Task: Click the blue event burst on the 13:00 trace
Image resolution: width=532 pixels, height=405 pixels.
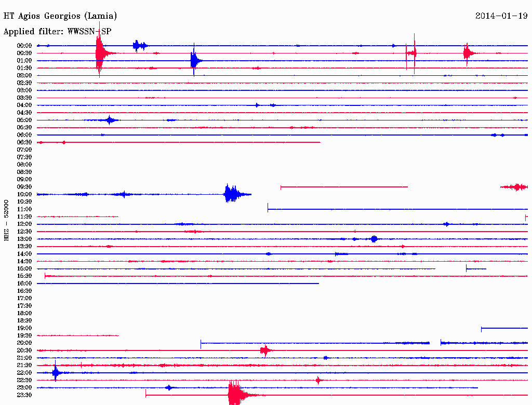Action: 374,239
